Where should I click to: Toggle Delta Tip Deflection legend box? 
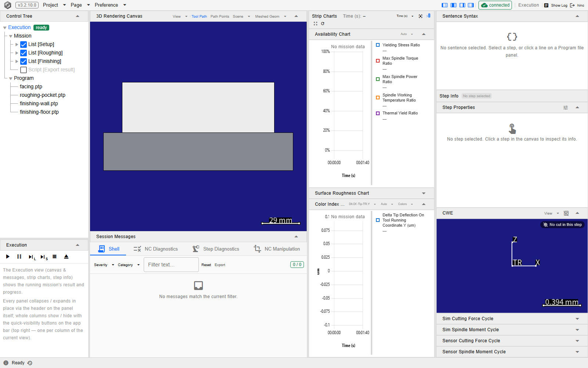tap(378, 220)
